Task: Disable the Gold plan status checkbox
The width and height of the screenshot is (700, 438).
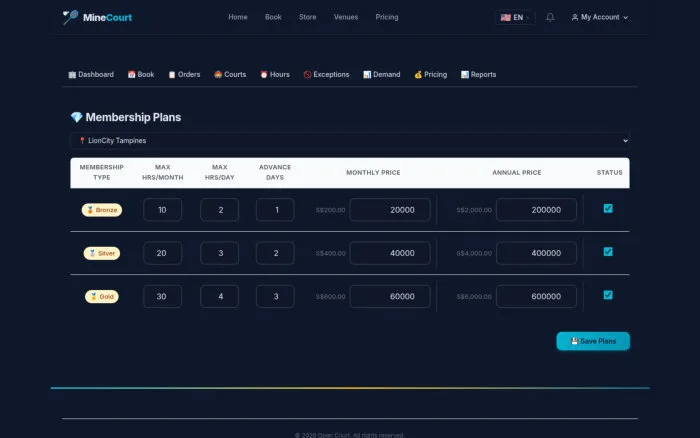Action: (608, 295)
